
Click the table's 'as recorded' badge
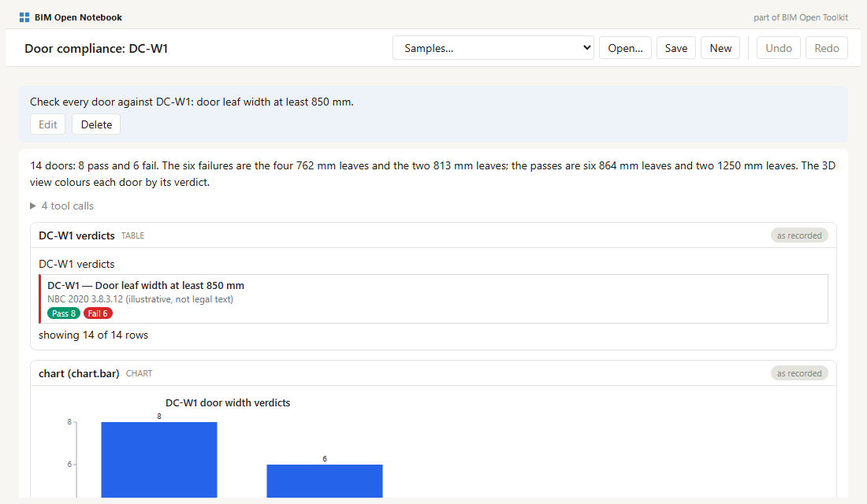(799, 235)
